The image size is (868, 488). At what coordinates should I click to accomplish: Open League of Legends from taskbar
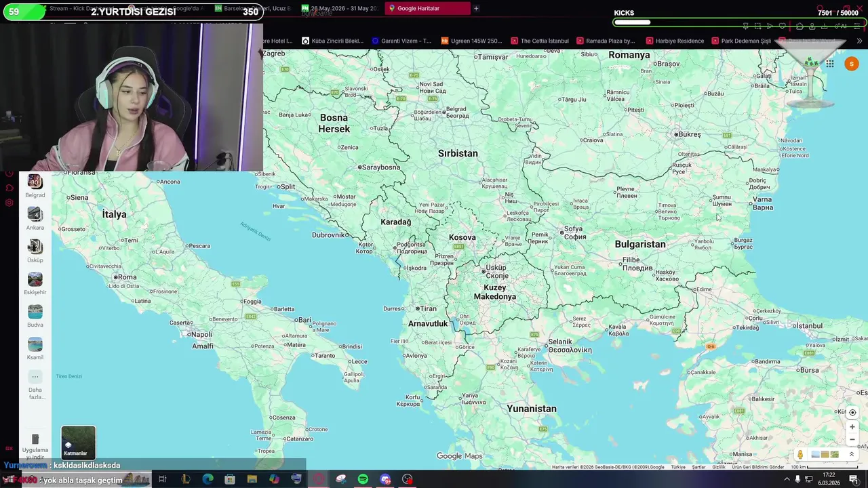185,479
